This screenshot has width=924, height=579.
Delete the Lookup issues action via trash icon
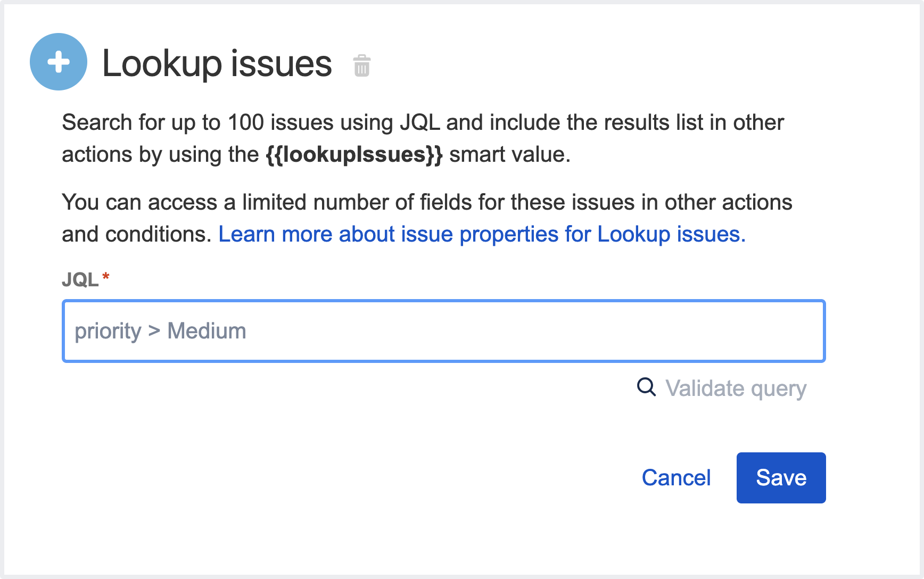coord(362,65)
